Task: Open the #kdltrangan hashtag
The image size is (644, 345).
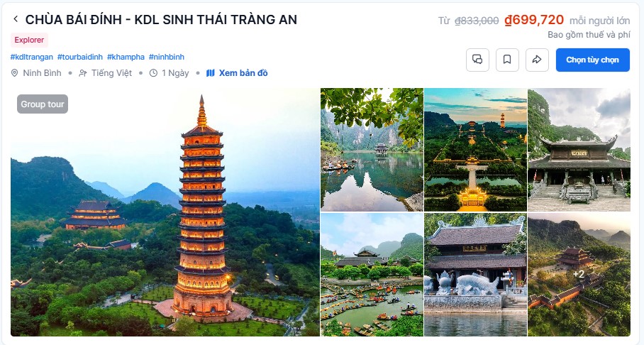Action: point(32,57)
